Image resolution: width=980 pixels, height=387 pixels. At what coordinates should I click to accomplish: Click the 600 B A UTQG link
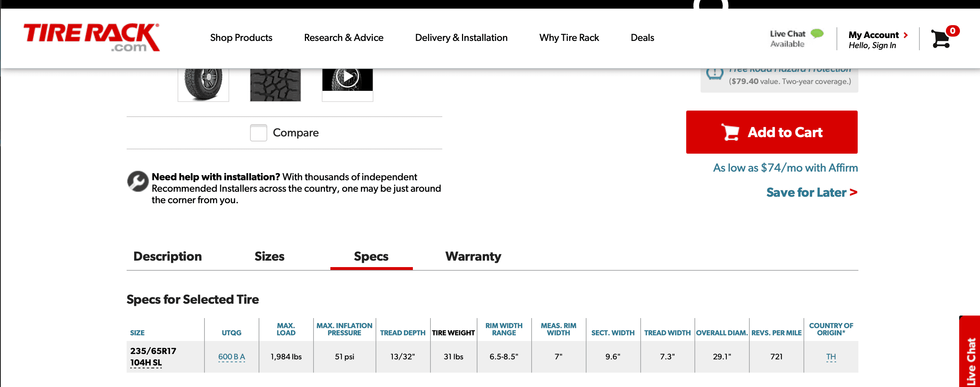231,357
